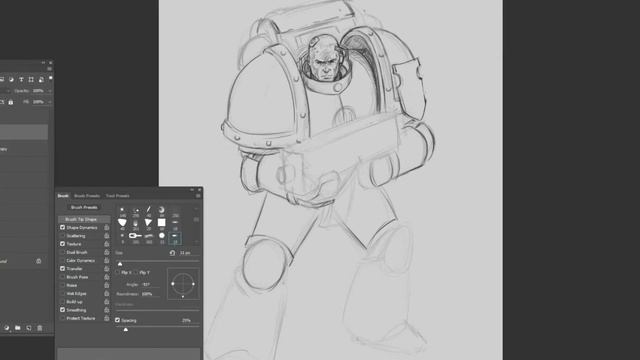Click the Spacing percentage field

click(x=190, y=320)
